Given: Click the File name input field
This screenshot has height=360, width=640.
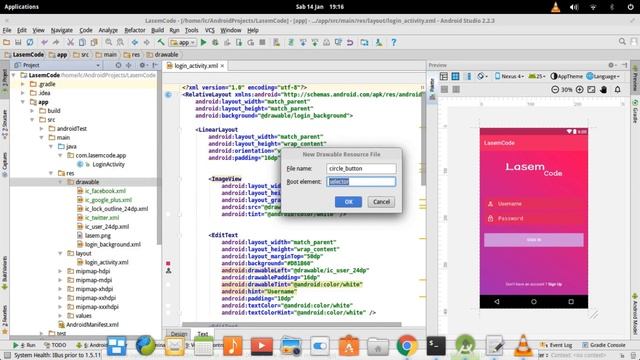Looking at the screenshot, I should [x=361, y=169].
